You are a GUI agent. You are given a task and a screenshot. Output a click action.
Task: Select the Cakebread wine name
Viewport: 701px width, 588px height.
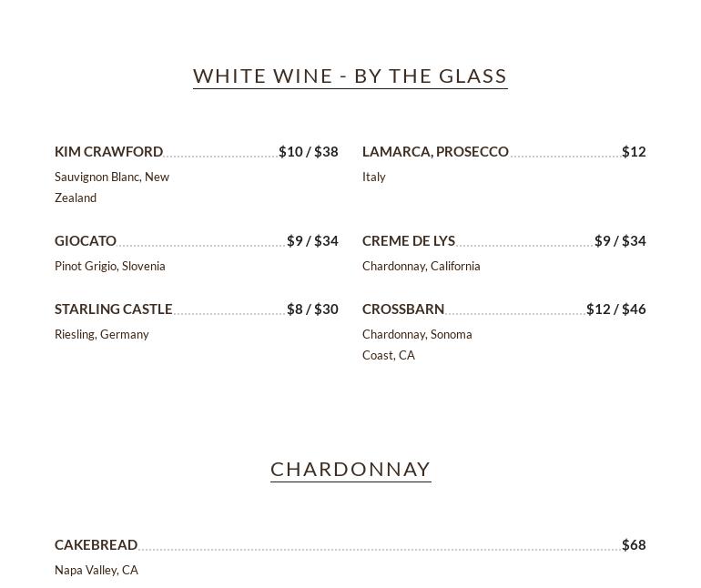point(96,545)
